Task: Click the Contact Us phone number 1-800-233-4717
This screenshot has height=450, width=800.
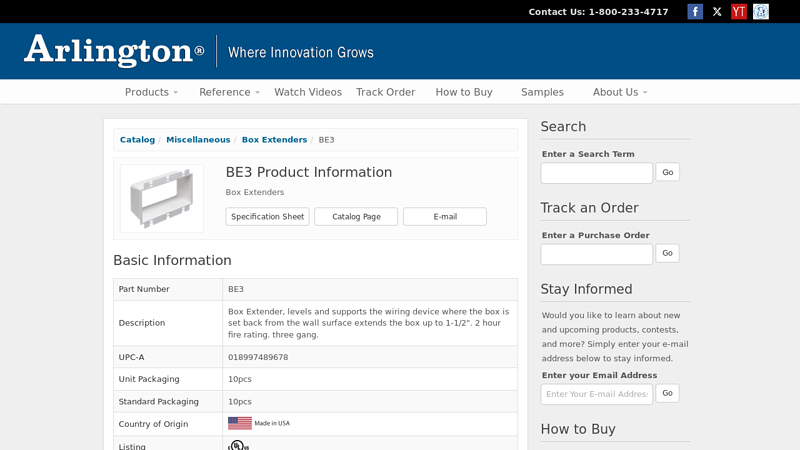Action: pyautogui.click(x=628, y=12)
